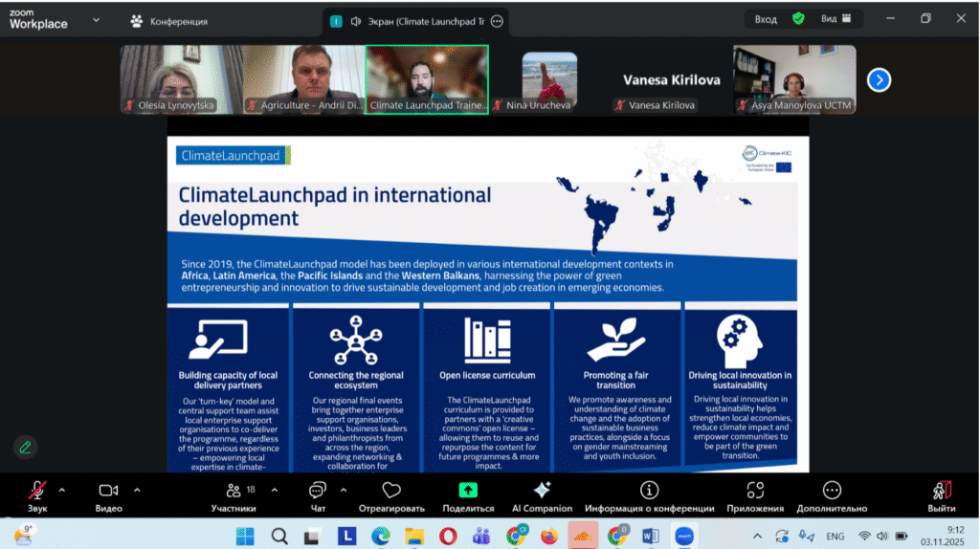Image resolution: width=980 pixels, height=549 pixels.
Task: Select Nina Urucheva's video thumbnail
Action: click(x=549, y=80)
